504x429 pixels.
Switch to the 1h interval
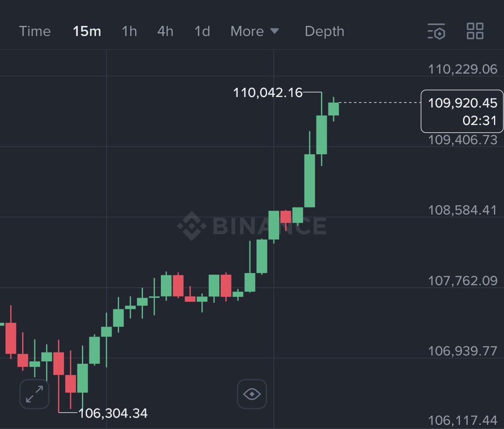click(x=129, y=31)
